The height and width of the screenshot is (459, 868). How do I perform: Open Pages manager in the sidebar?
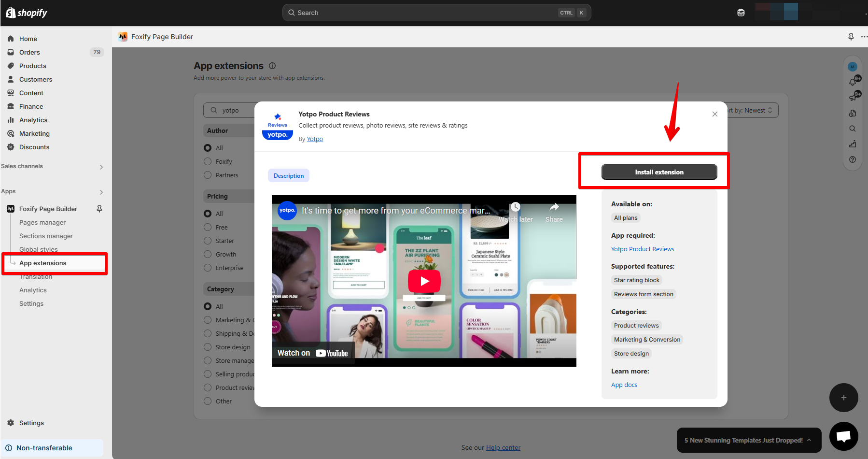42,222
